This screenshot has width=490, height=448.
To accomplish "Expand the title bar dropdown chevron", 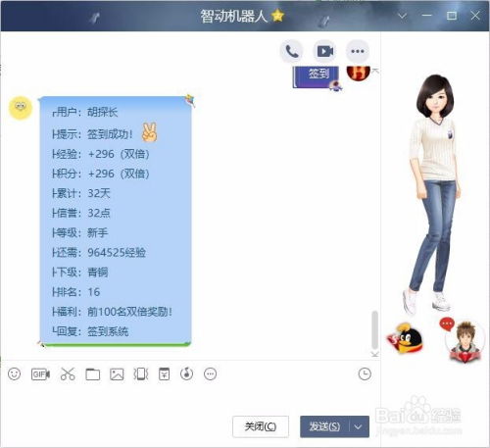I will pos(402,16).
